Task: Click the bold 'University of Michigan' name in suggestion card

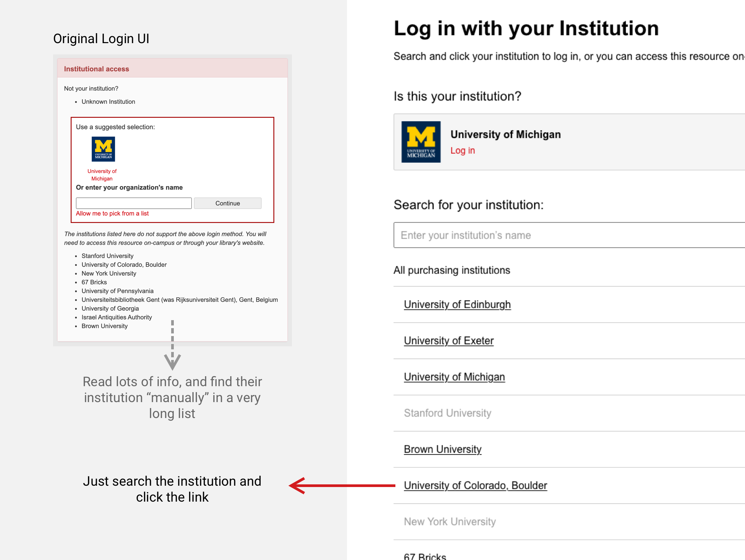Action: [506, 134]
